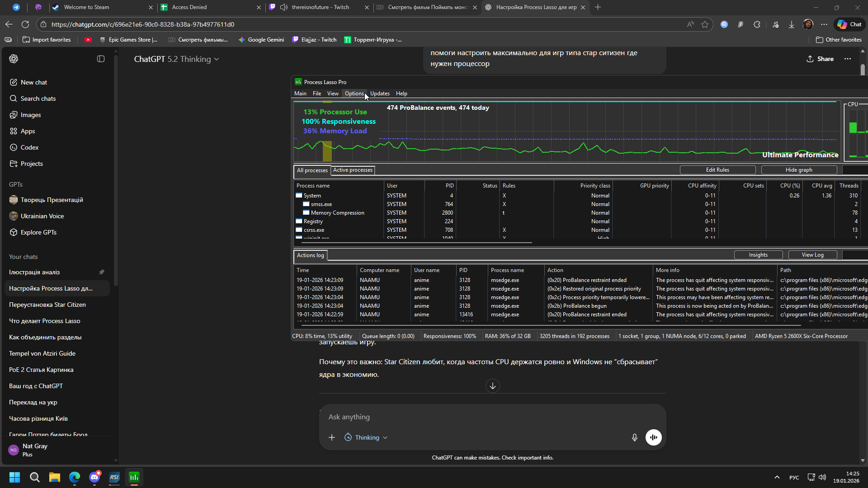The width and height of the screenshot is (868, 488).
Task: Click the ChatGPT logo icon in sidebar
Action: (14, 59)
